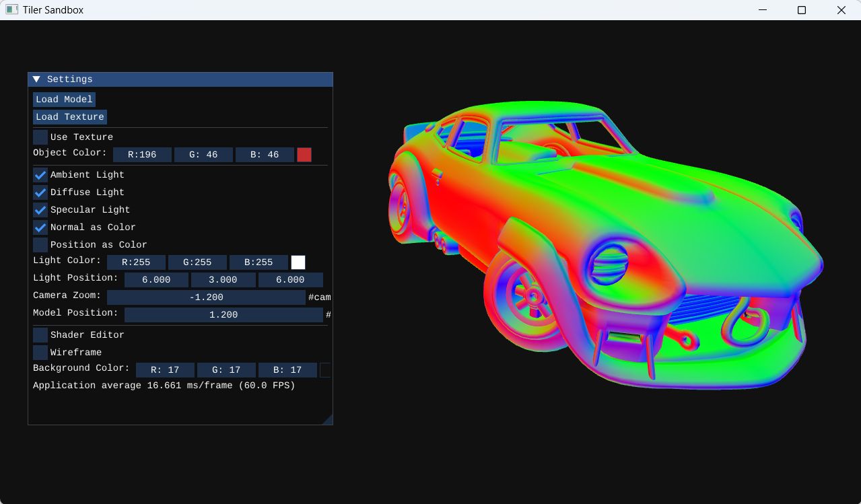Open the white Light Color swatch
The height and width of the screenshot is (504, 861).
pyautogui.click(x=298, y=262)
